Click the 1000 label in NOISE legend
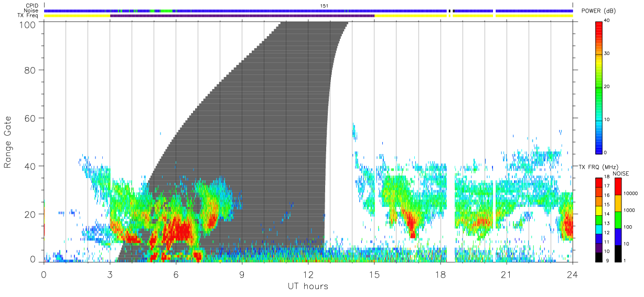The width and height of the screenshot is (644, 297). tap(629, 210)
